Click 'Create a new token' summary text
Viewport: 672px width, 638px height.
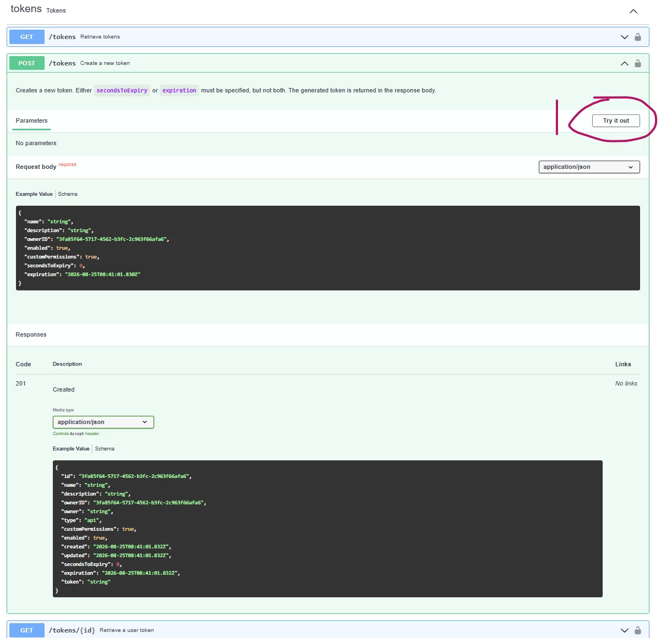click(105, 63)
